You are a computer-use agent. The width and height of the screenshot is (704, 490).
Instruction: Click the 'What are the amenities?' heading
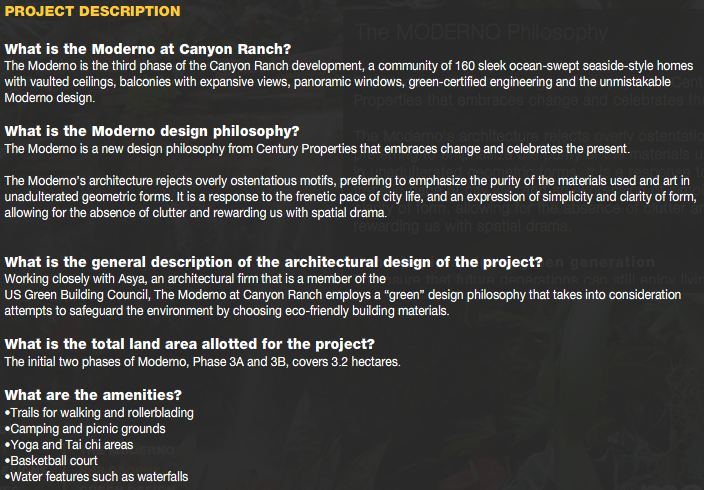point(93,395)
